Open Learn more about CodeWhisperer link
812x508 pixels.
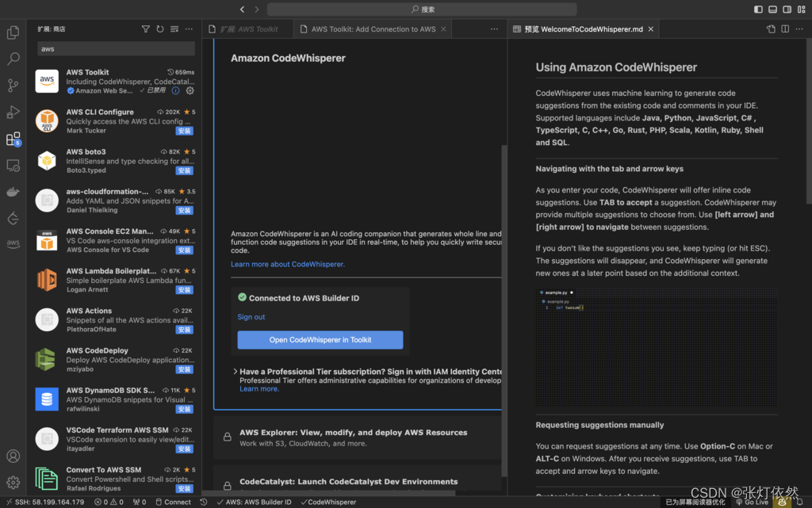click(287, 264)
